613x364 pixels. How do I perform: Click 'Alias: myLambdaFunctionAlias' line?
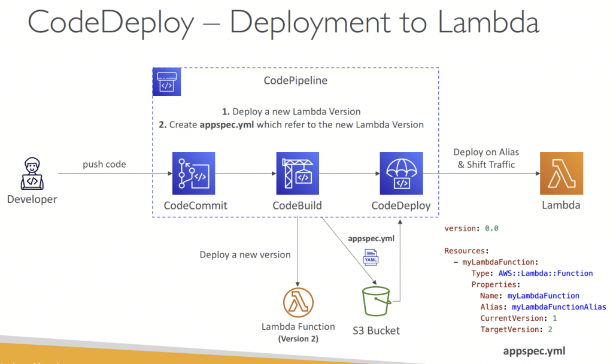pyautogui.click(x=543, y=307)
